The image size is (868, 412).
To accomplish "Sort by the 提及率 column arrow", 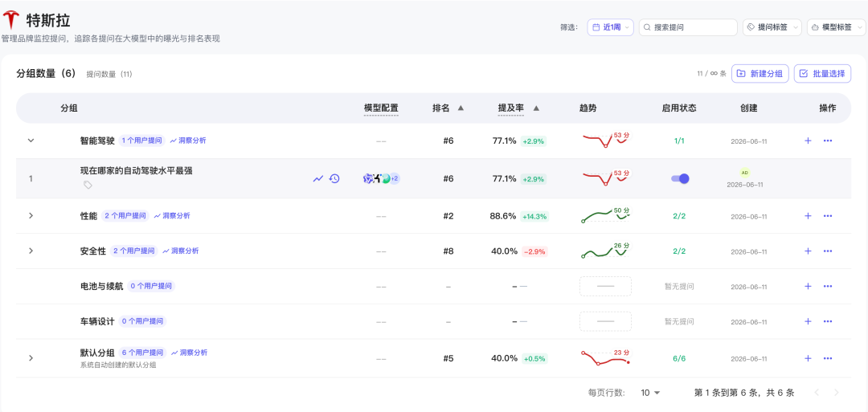I will point(536,108).
